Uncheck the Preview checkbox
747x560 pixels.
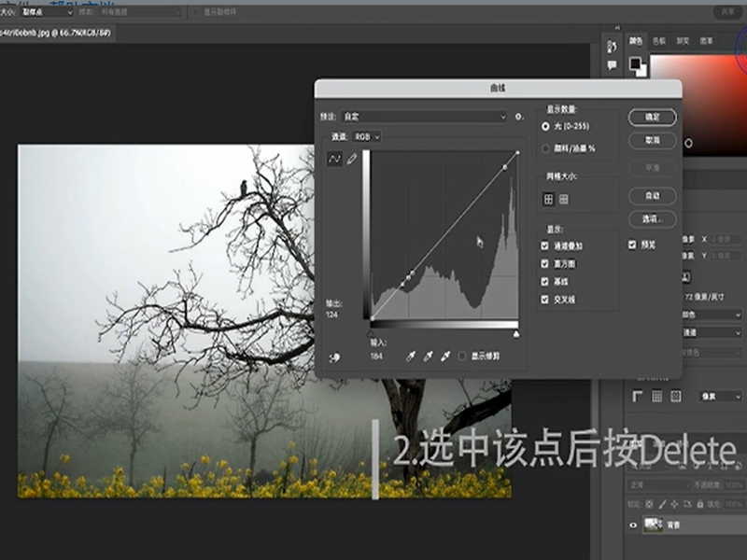(632, 245)
